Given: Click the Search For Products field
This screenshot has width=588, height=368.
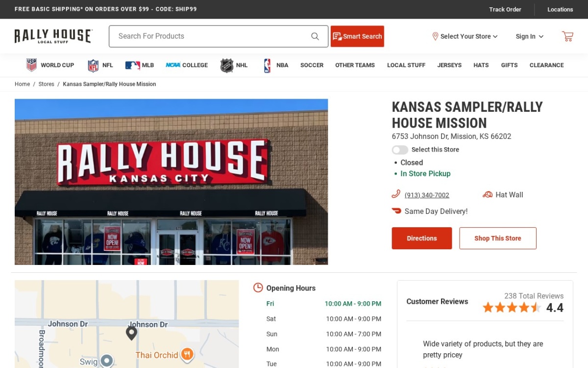Looking at the screenshot, I should click(x=219, y=36).
